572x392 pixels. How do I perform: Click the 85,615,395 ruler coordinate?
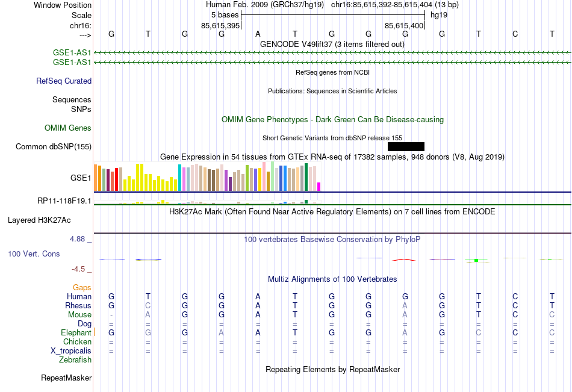220,25
